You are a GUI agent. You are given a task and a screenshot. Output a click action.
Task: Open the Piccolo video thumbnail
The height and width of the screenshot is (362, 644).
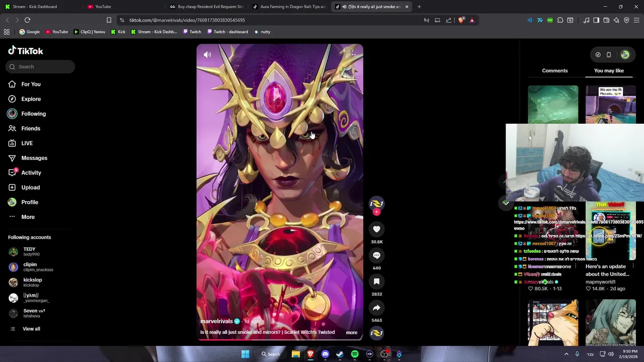610,105
